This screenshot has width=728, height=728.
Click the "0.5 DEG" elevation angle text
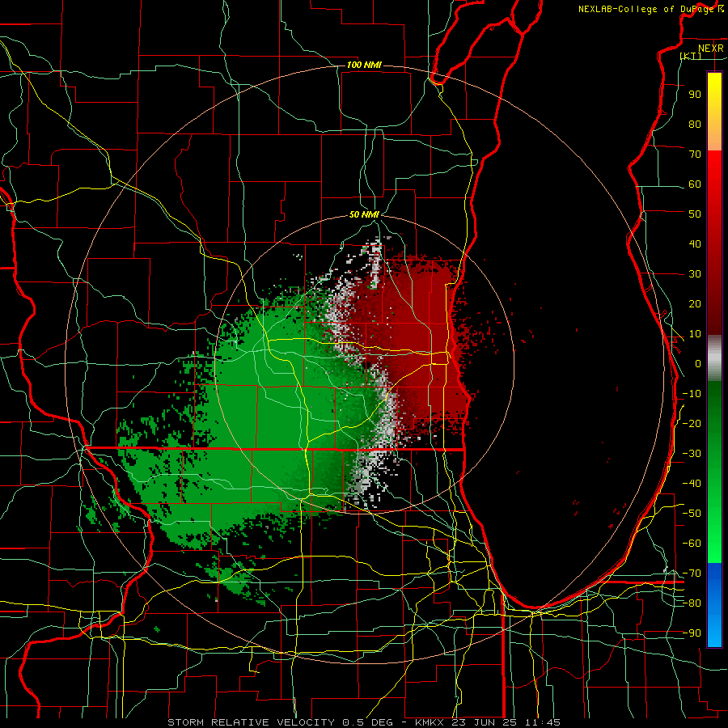click(x=367, y=722)
